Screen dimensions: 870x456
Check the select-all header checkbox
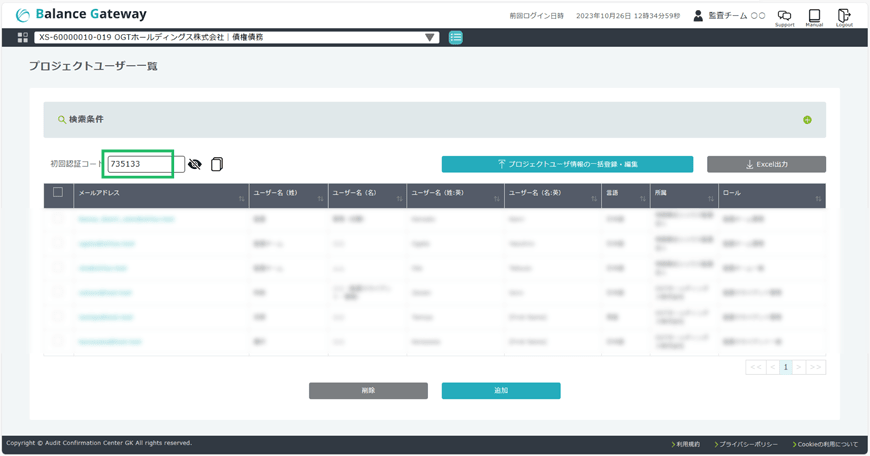click(58, 192)
